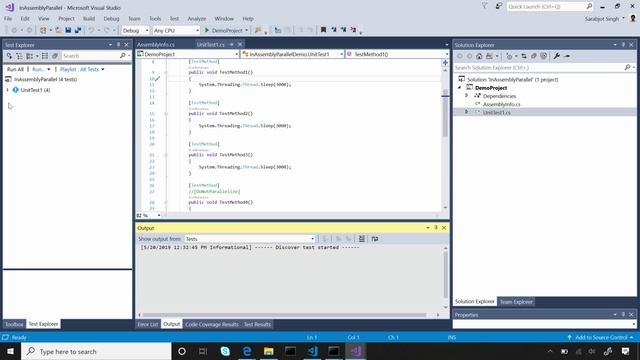Click Sarabjot Singh account name
Screen dimensions: 640x360
[602, 19]
